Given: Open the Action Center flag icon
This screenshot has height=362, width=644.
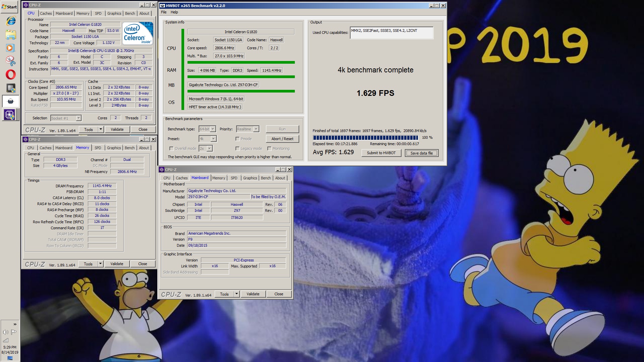Looking at the screenshot, I should [14, 332].
